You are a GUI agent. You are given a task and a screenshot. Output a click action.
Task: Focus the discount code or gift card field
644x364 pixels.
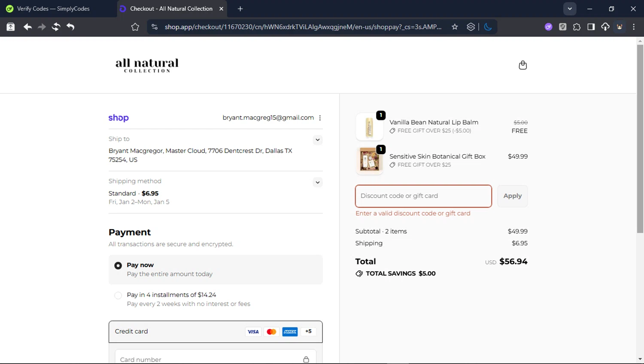(423, 196)
